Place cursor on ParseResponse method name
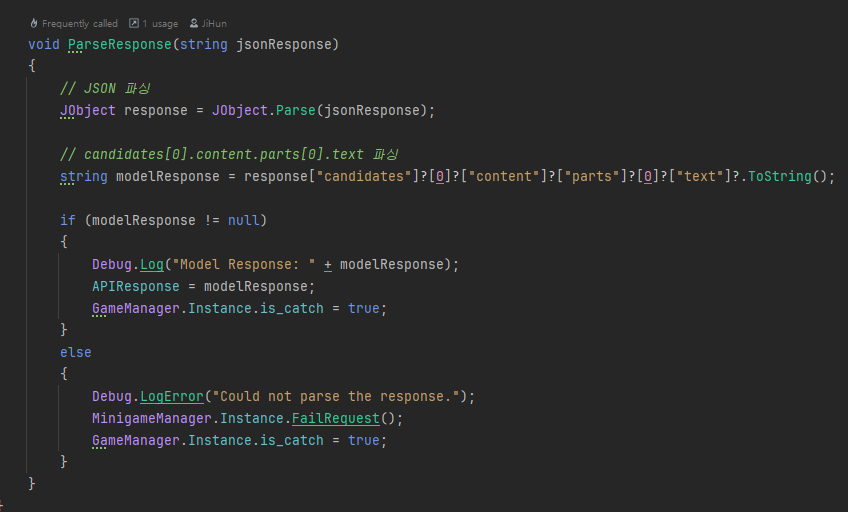This screenshot has height=512, width=848. tap(119, 44)
